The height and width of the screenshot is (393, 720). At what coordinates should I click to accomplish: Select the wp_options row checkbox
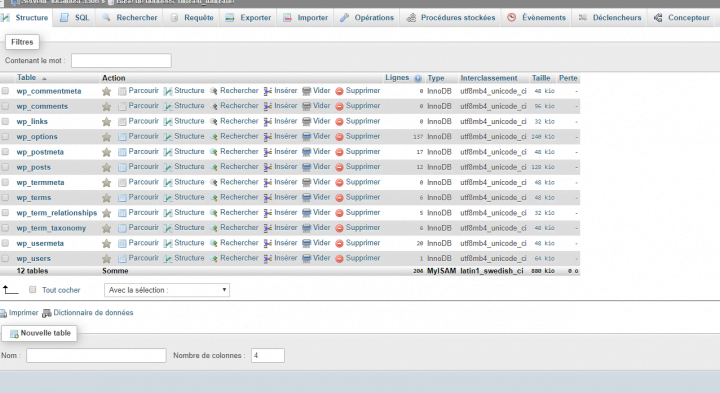coord(5,136)
